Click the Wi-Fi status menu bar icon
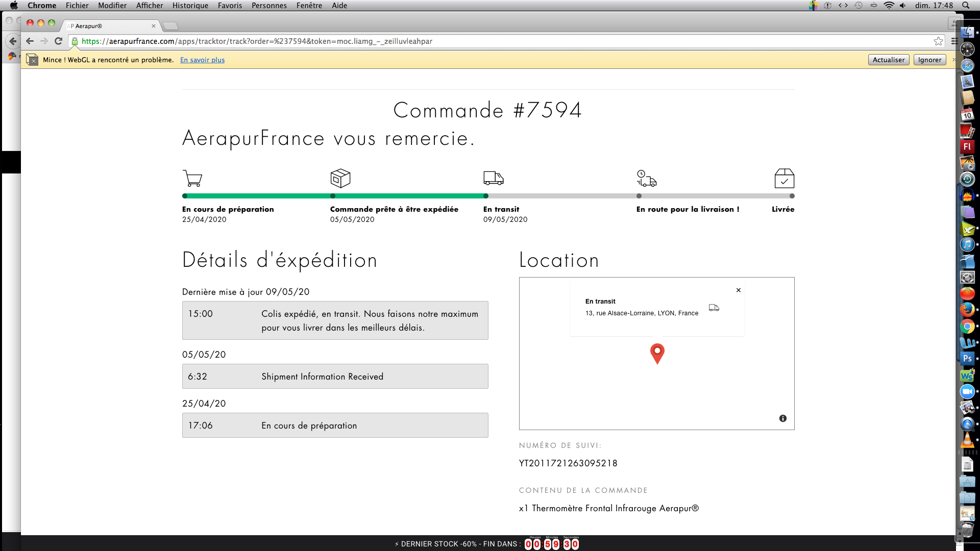The image size is (980, 551). point(889,6)
